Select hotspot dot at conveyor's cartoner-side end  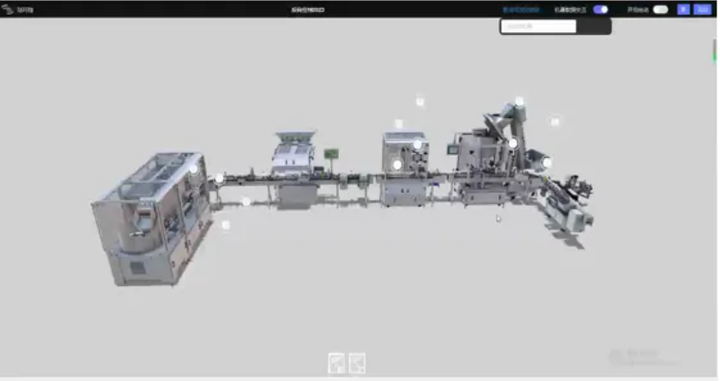[219, 179]
